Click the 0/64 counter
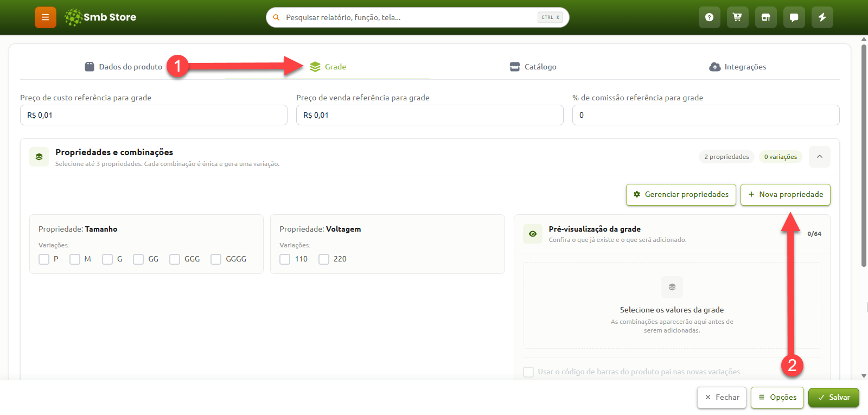 point(814,234)
